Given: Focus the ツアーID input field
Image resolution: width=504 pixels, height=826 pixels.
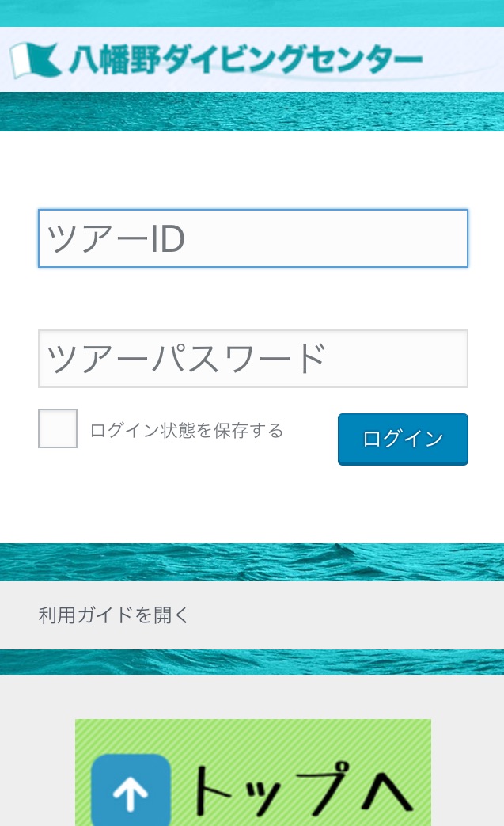Looking at the screenshot, I should pos(253,238).
